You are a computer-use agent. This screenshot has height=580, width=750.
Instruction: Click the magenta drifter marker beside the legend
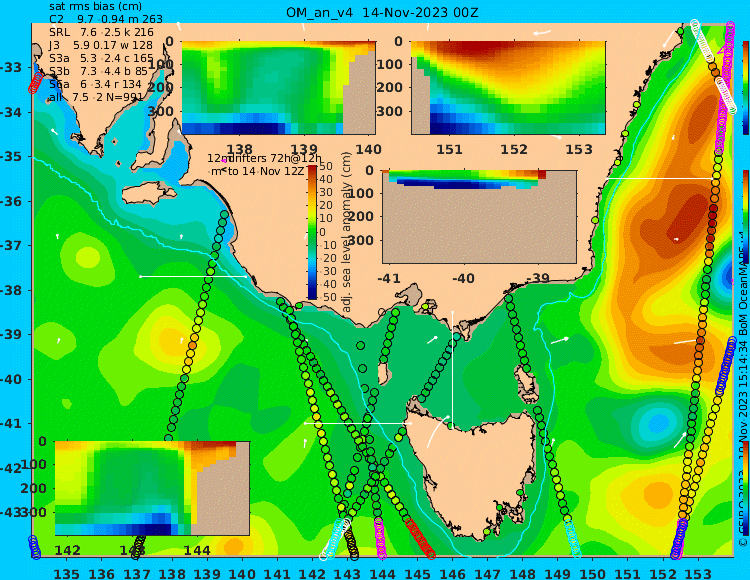[223, 161]
